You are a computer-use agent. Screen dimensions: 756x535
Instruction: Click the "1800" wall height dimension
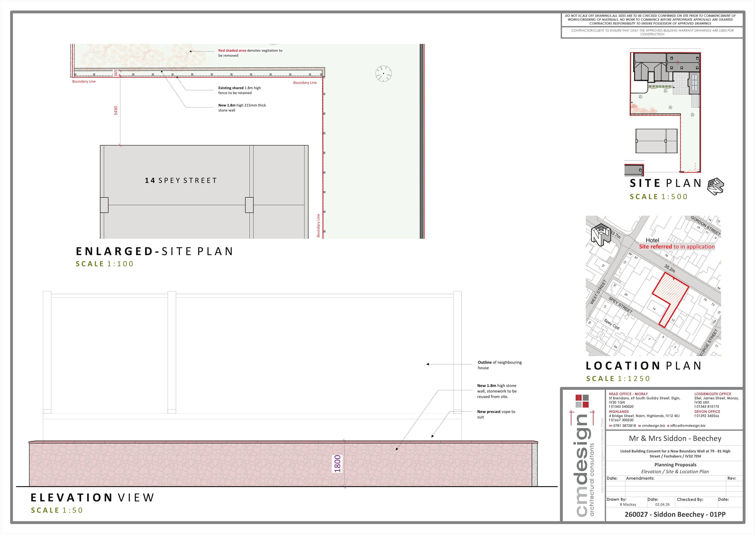pyautogui.click(x=338, y=464)
